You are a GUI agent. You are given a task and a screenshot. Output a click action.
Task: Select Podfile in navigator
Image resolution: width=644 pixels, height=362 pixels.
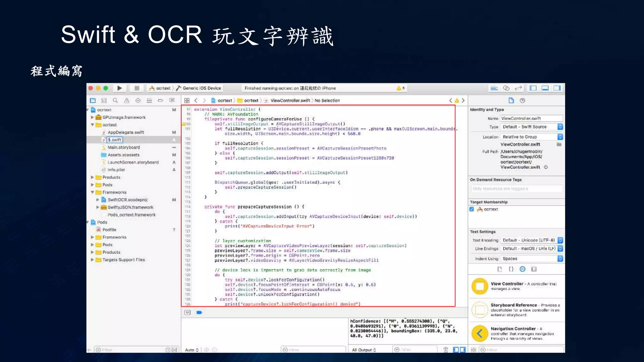pos(109,230)
